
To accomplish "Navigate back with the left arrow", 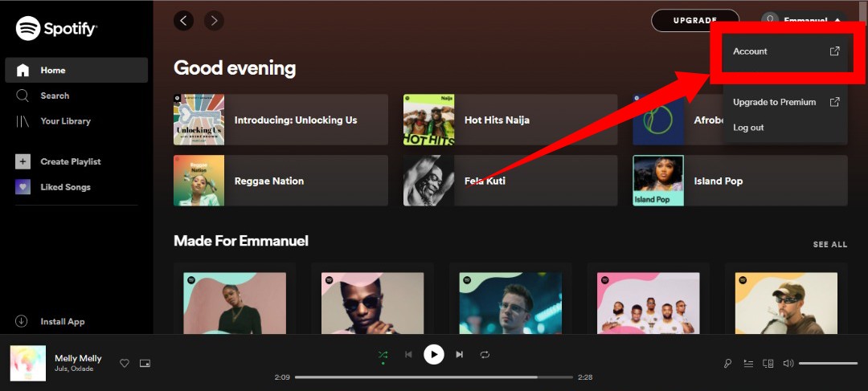I will (184, 21).
